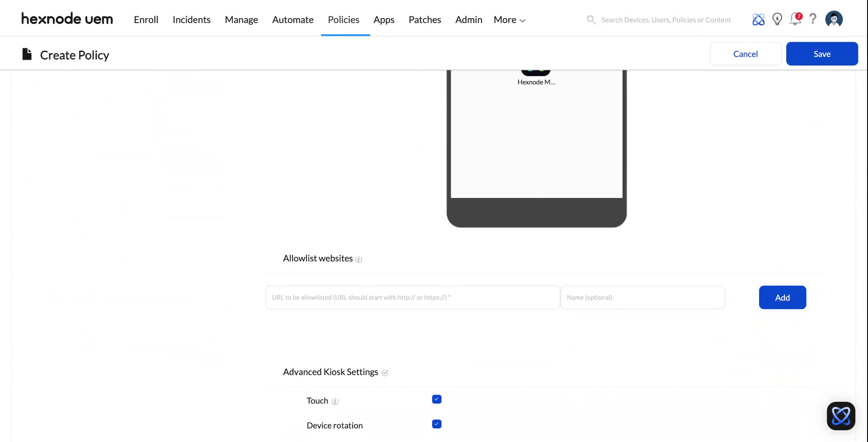Image resolution: width=868 pixels, height=442 pixels.
Task: Click the info icon next to Touch
Action: click(335, 401)
